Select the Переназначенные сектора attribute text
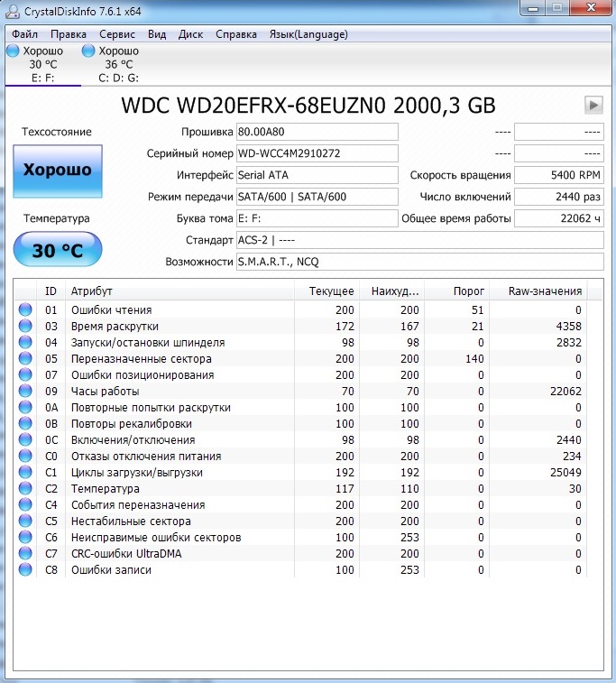 [142, 358]
